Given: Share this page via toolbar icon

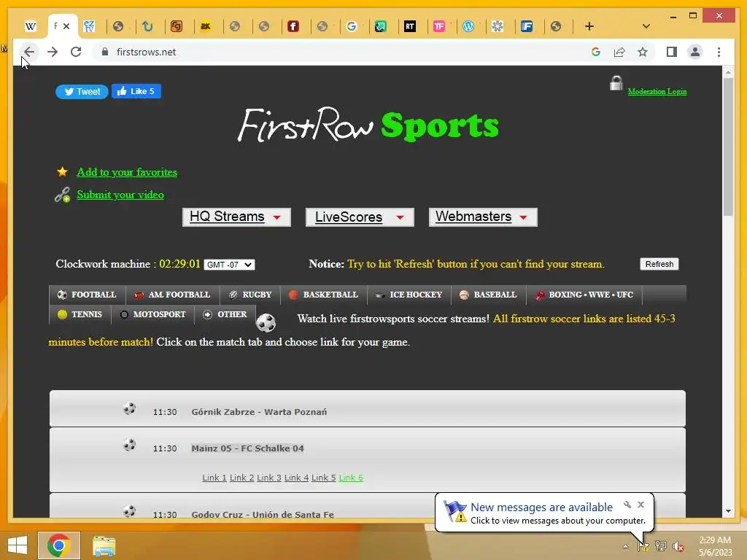Looking at the screenshot, I should click(x=619, y=52).
